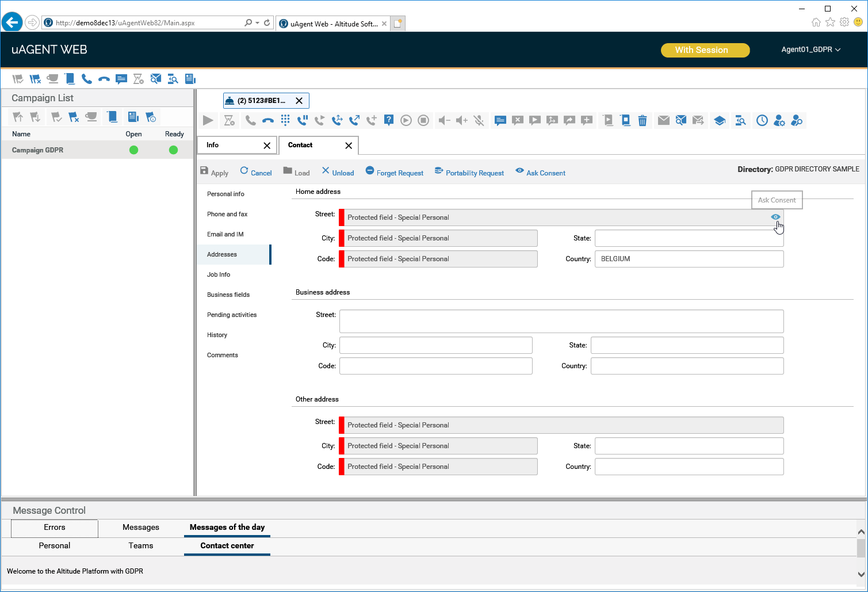Click the volume up speaker icon
Screen dimensions: 868x592
(462, 120)
